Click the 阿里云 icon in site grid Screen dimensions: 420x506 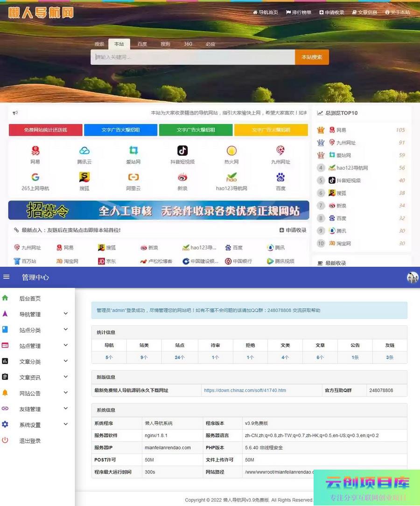click(133, 177)
